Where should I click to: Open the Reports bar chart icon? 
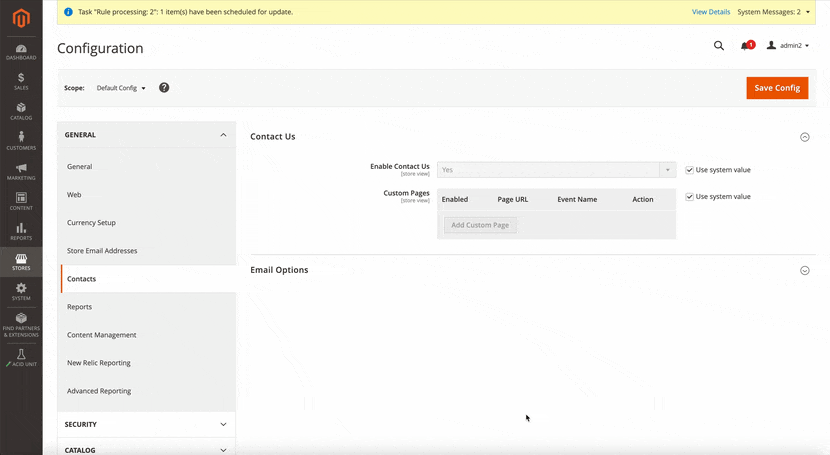coord(21,231)
